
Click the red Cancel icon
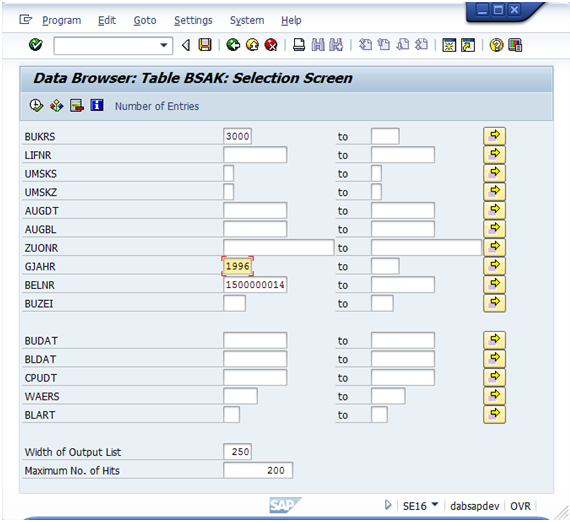(x=271, y=45)
